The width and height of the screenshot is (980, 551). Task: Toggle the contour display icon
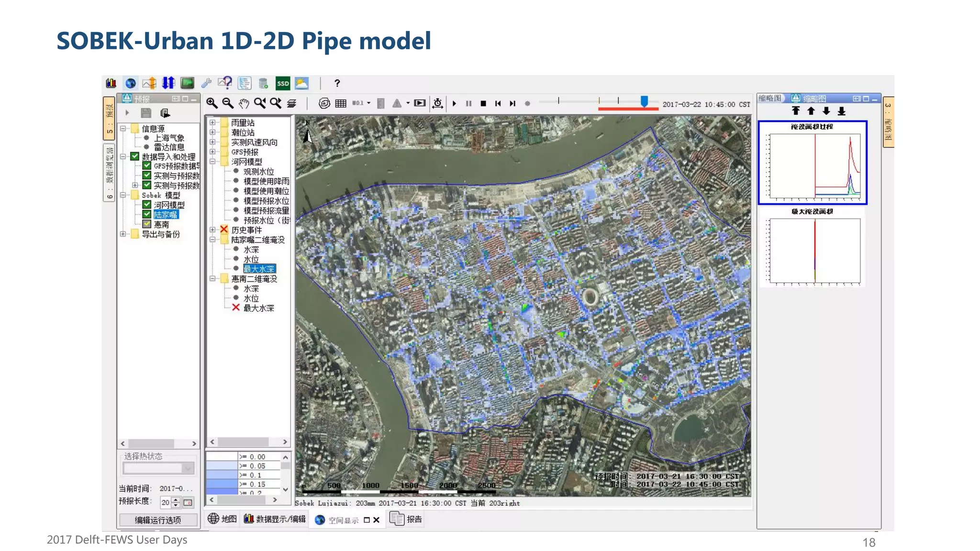click(324, 103)
